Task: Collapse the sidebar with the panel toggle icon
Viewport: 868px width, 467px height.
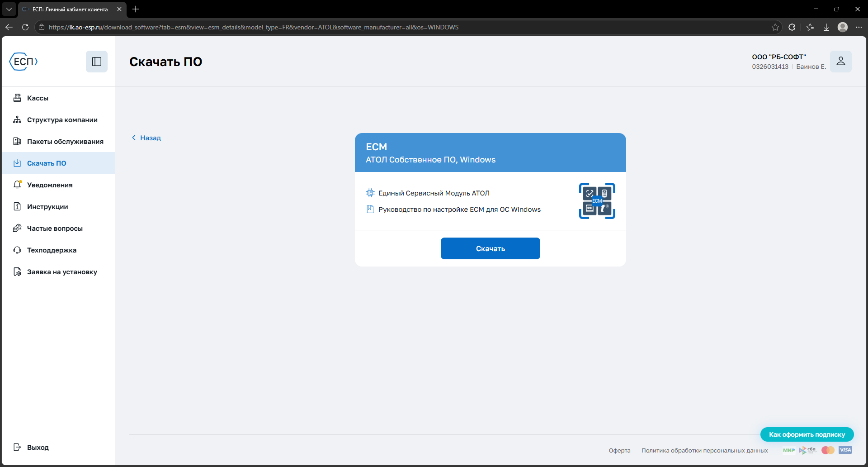Action: [x=97, y=62]
